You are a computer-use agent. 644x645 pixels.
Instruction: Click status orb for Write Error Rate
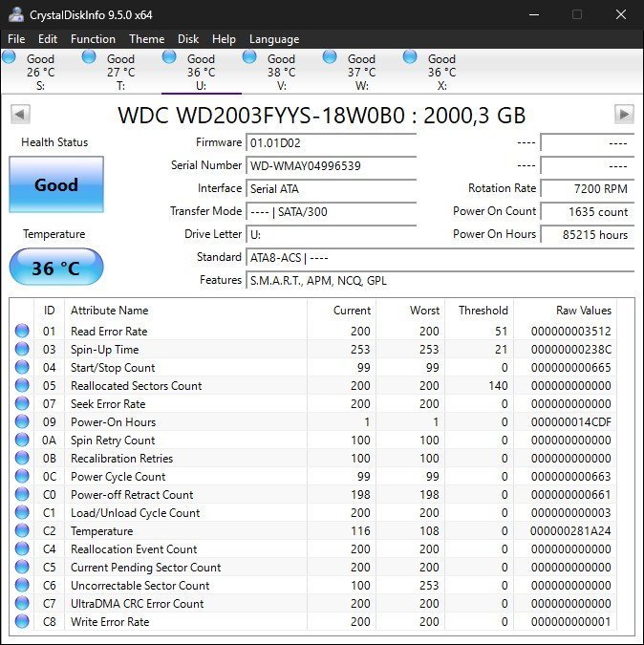pyautogui.click(x=22, y=622)
